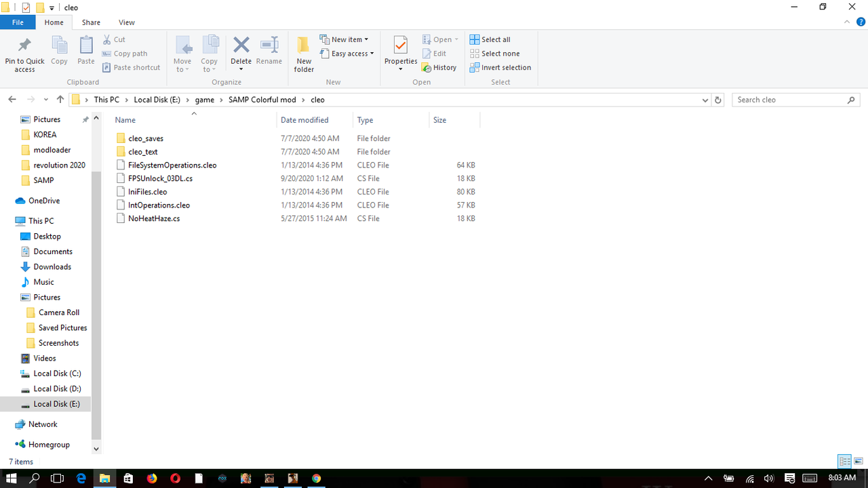Click the Delete ribbon icon

click(x=241, y=55)
